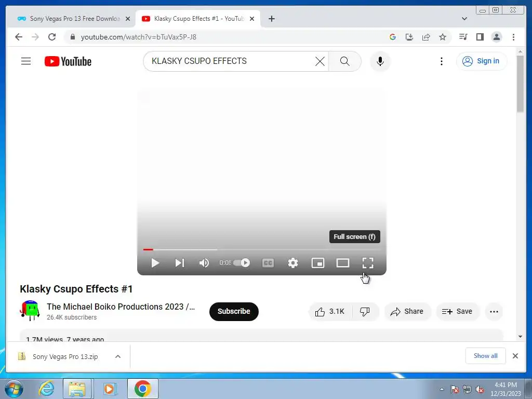Screen dimensions: 532x399
Task: Share the video
Action: pyautogui.click(x=407, y=312)
